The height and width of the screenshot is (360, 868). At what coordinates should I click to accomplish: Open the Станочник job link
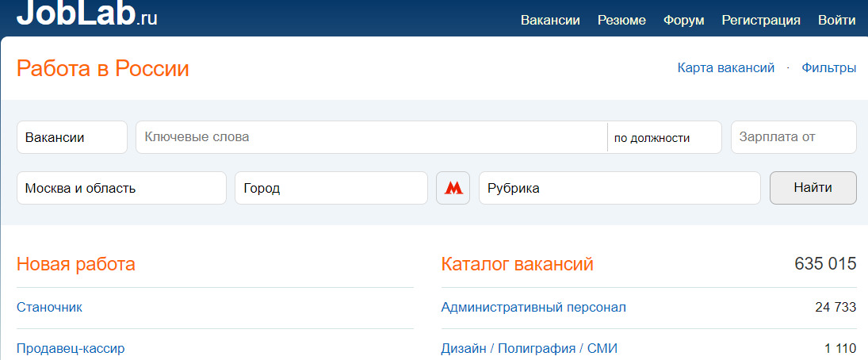click(x=49, y=307)
